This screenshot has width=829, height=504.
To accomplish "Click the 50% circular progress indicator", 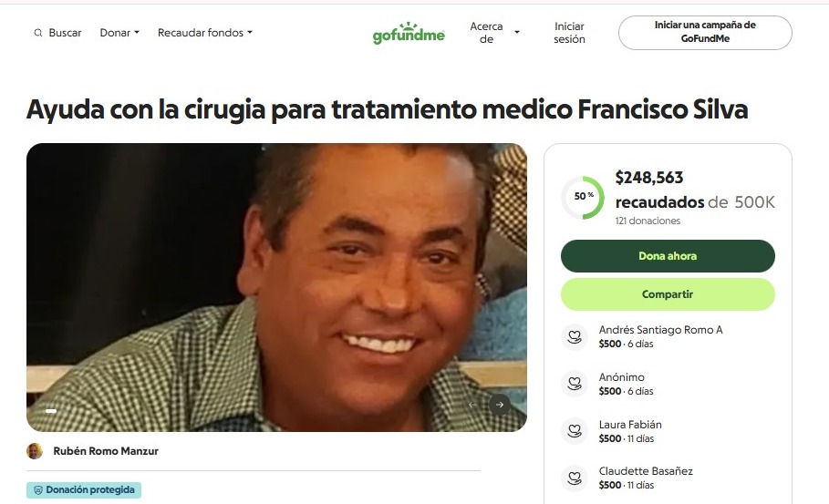I will pyautogui.click(x=583, y=197).
